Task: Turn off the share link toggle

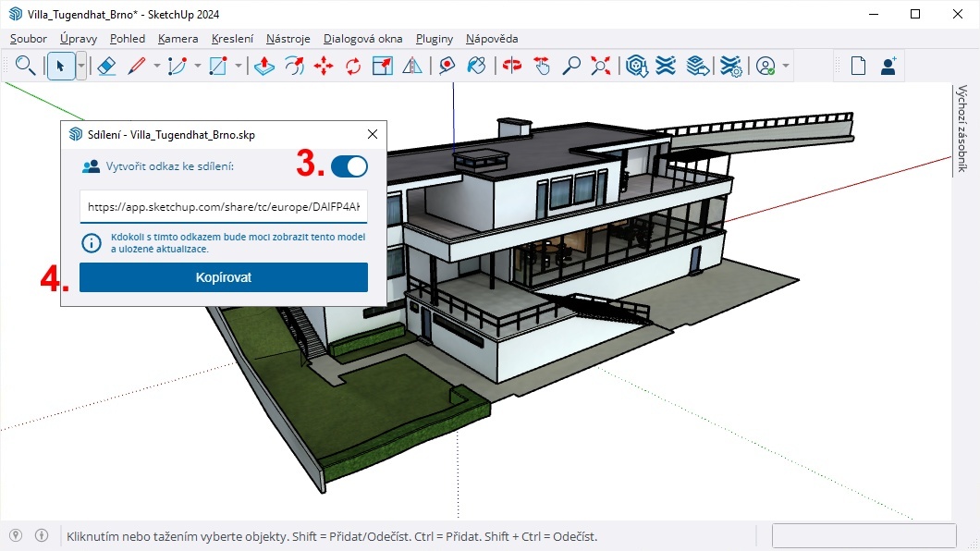Action: tap(349, 166)
